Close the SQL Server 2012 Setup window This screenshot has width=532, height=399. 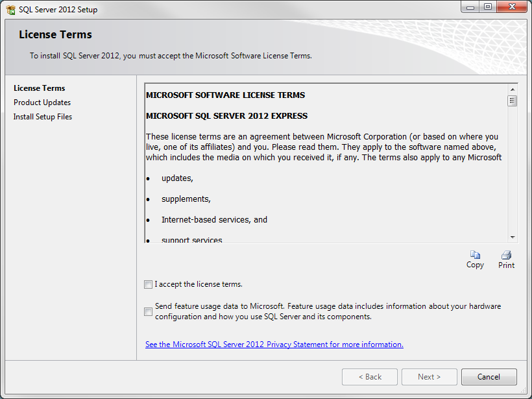pyautogui.click(x=512, y=7)
